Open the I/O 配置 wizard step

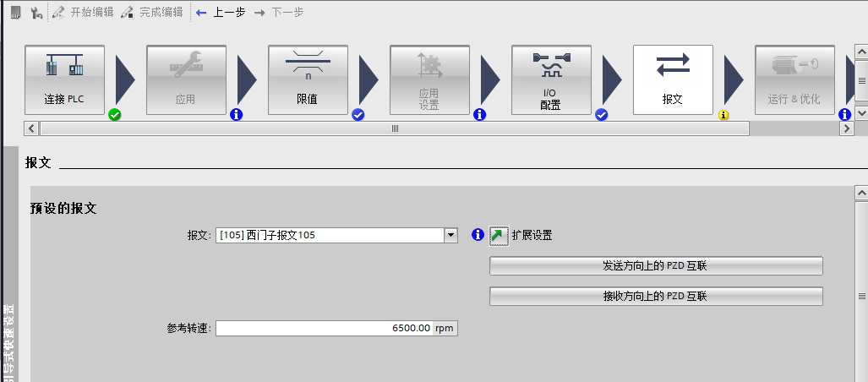(x=551, y=79)
